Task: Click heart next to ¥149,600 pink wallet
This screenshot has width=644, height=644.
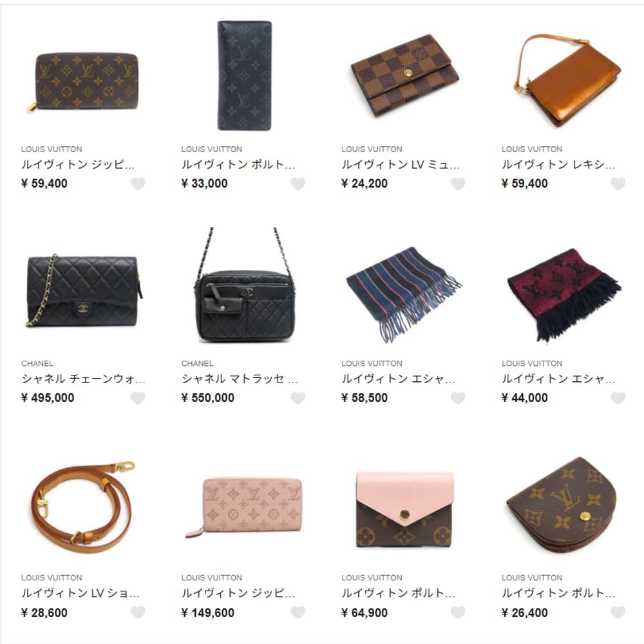Action: click(298, 612)
